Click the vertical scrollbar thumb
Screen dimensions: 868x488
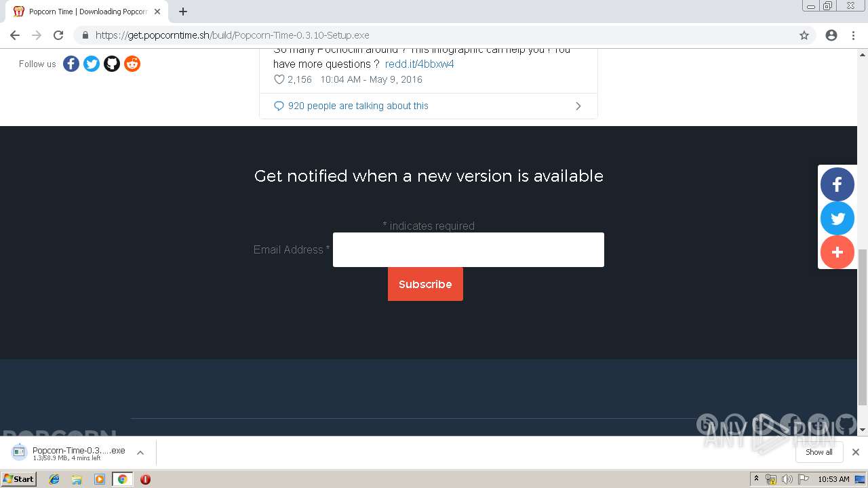point(863,326)
